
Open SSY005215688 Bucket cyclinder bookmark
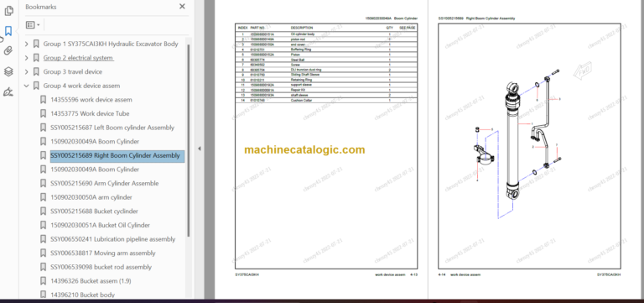pyautogui.click(x=94, y=212)
